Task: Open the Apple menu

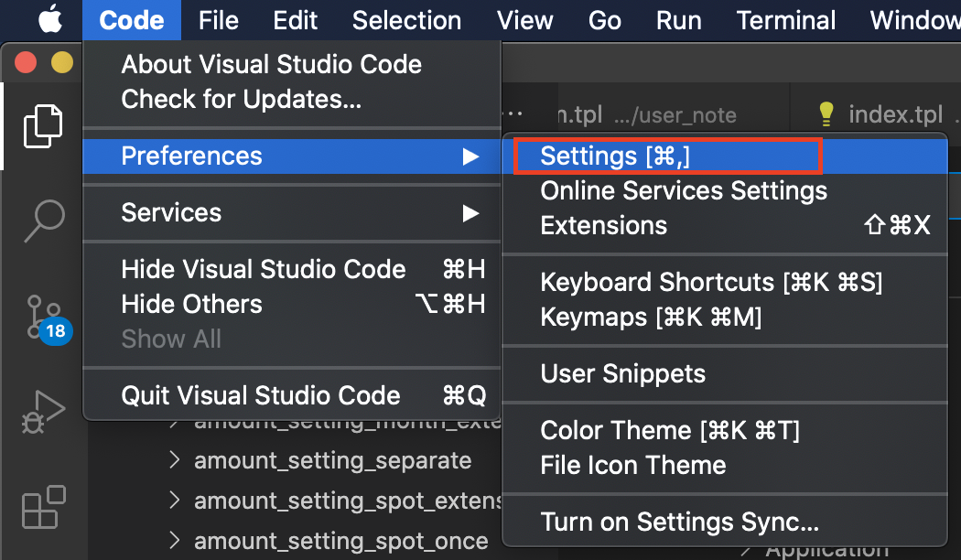Action: [49, 18]
